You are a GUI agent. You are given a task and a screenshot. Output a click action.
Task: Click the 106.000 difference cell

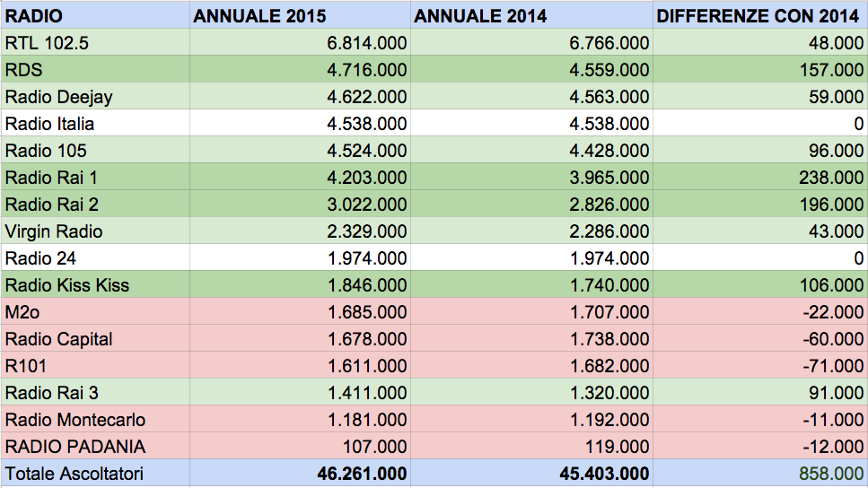click(759, 285)
